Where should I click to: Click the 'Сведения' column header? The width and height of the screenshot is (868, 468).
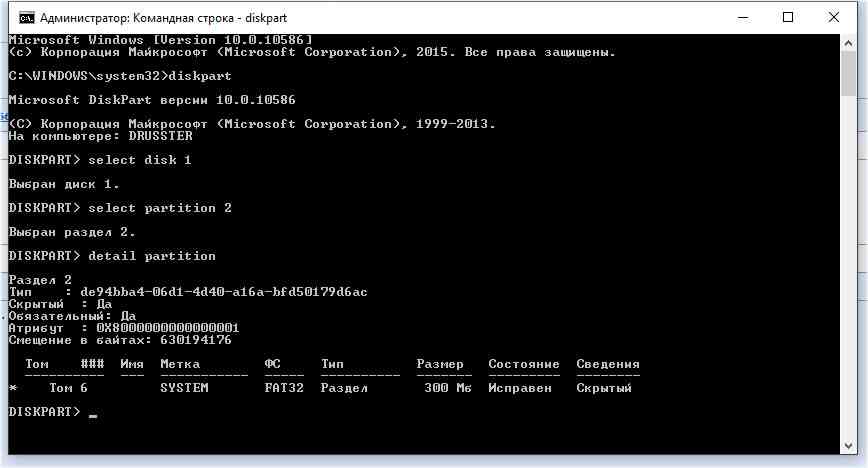pos(608,364)
